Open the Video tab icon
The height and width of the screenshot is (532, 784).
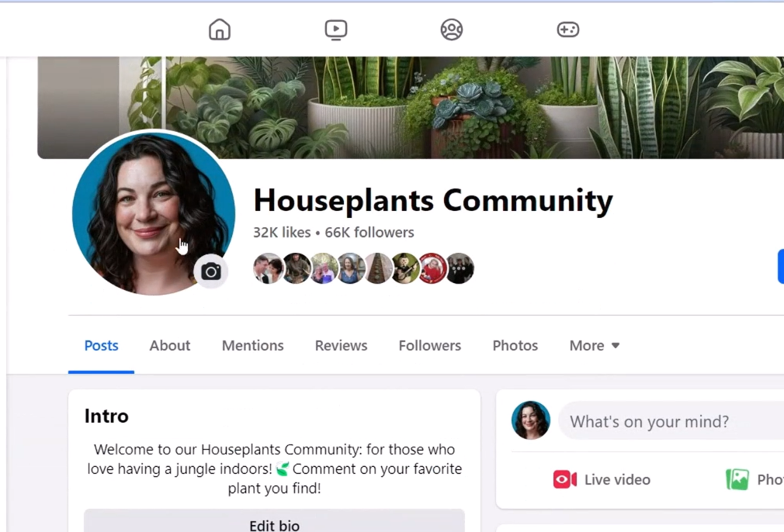[x=335, y=29]
